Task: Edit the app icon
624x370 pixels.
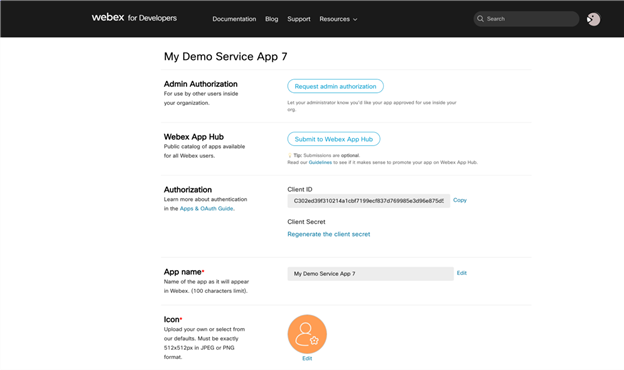Action: [x=307, y=358]
